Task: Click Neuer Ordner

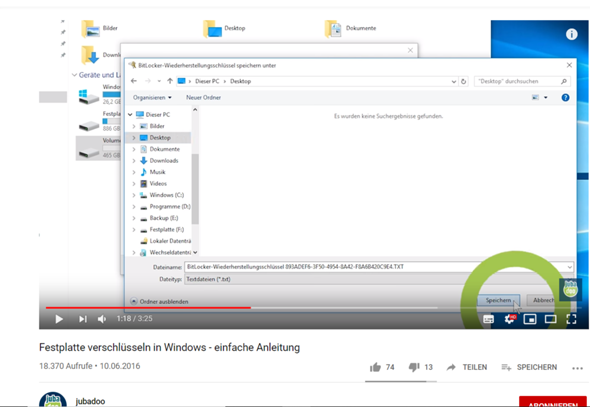Action: coord(203,97)
